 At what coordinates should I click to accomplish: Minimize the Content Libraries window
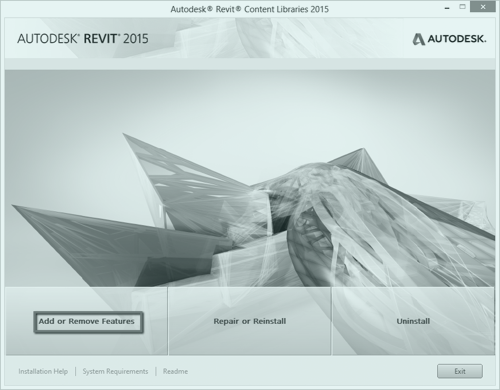(447, 8)
